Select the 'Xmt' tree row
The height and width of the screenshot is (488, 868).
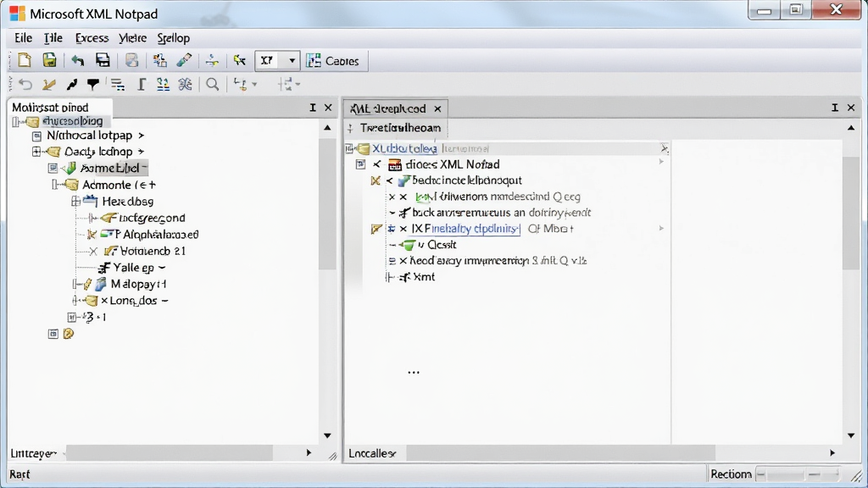point(424,277)
